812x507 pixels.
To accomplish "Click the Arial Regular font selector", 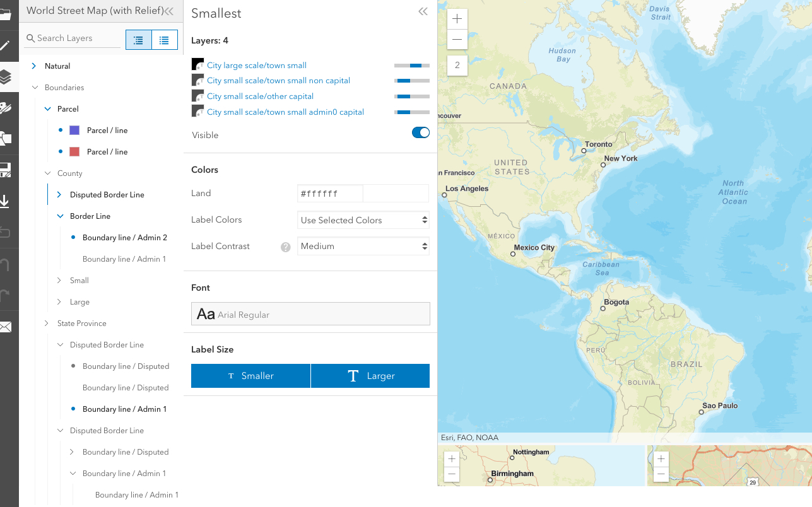I will tap(310, 314).
